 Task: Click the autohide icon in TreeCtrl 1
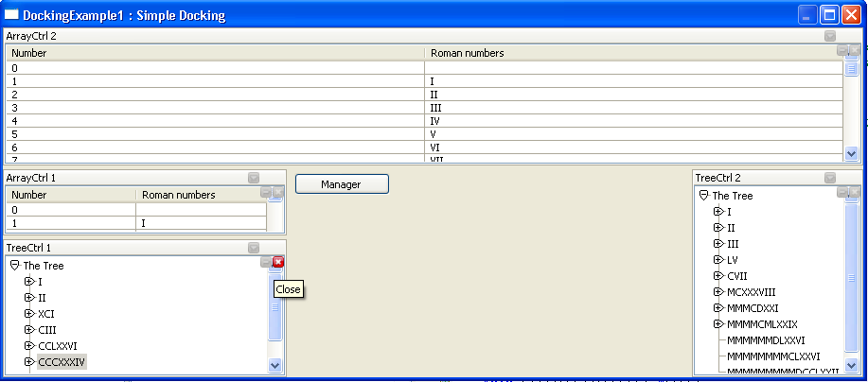[266, 262]
